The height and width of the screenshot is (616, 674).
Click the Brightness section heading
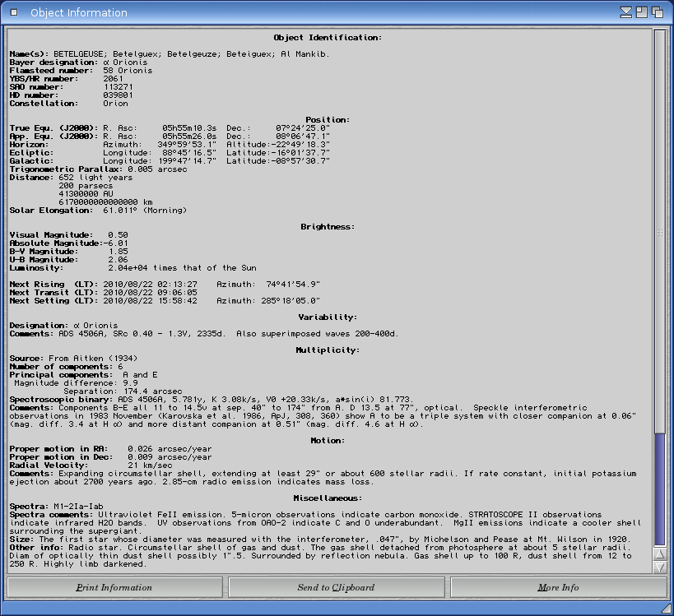[x=327, y=226]
